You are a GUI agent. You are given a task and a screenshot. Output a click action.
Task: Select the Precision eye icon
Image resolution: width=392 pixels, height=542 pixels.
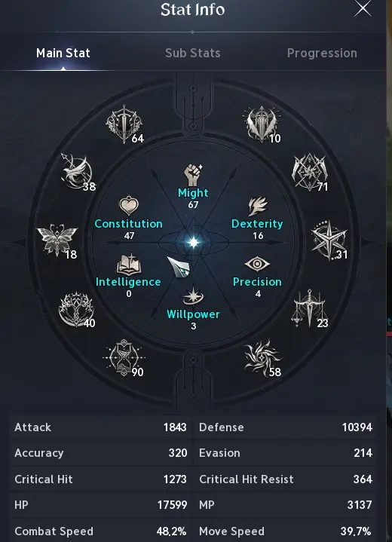click(x=257, y=264)
